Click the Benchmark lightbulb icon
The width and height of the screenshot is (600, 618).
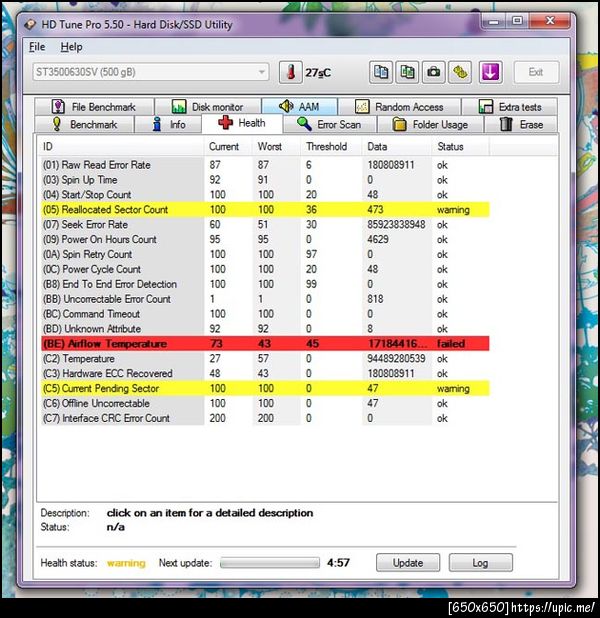(x=57, y=124)
